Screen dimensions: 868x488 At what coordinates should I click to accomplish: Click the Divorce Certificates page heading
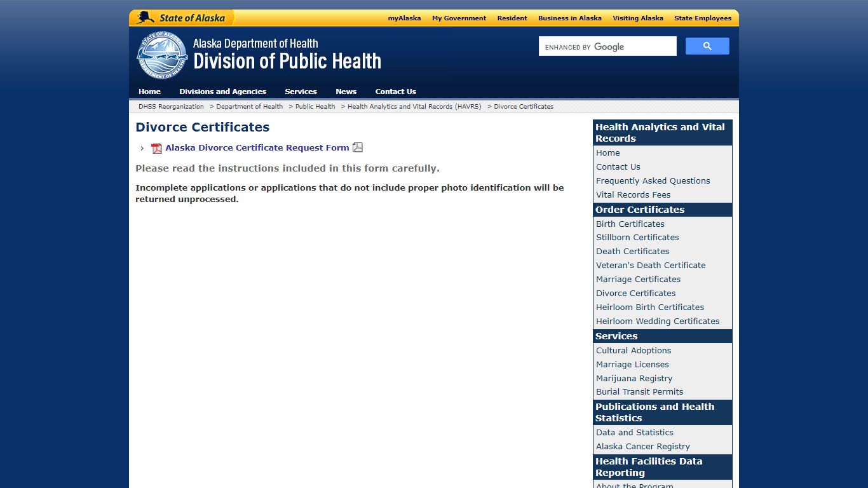(x=203, y=127)
